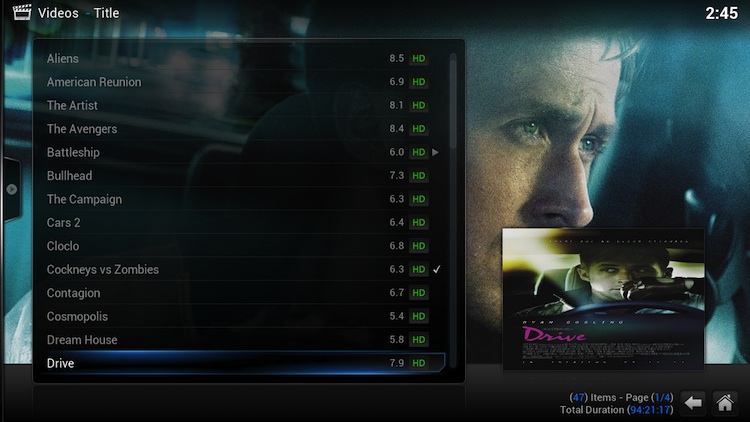Image resolution: width=750 pixels, height=422 pixels.
Task: Click the Videos clapperboard icon
Action: click(22, 12)
